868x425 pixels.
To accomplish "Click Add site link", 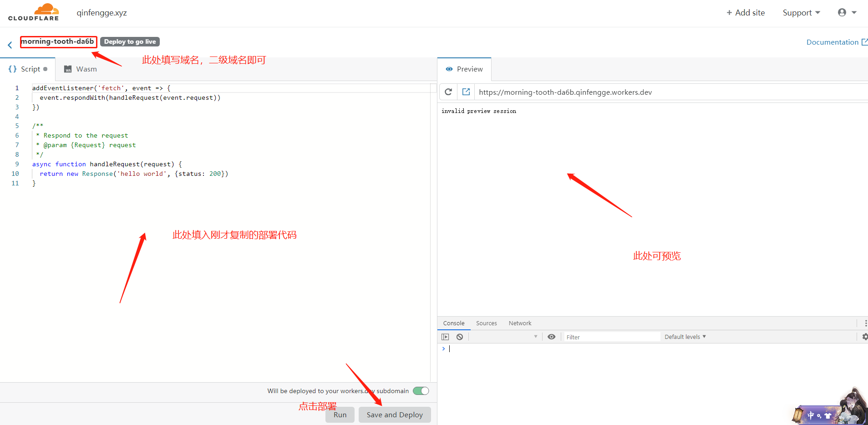I will (746, 13).
